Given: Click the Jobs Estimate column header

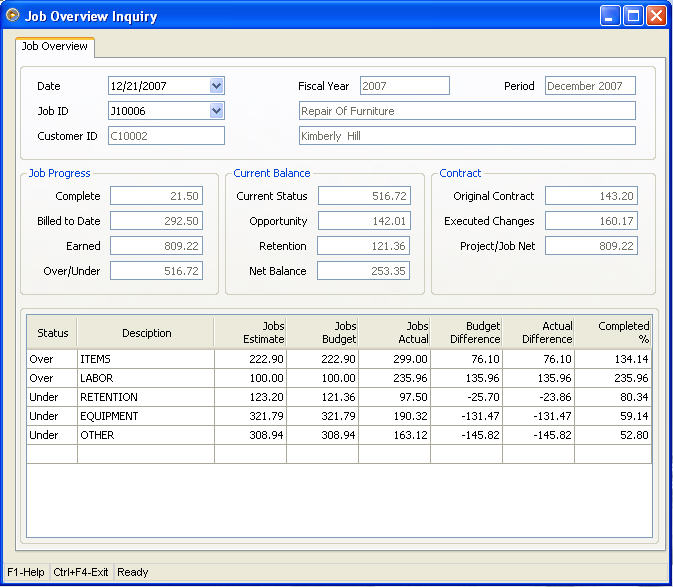Looking at the screenshot, I should [250, 333].
